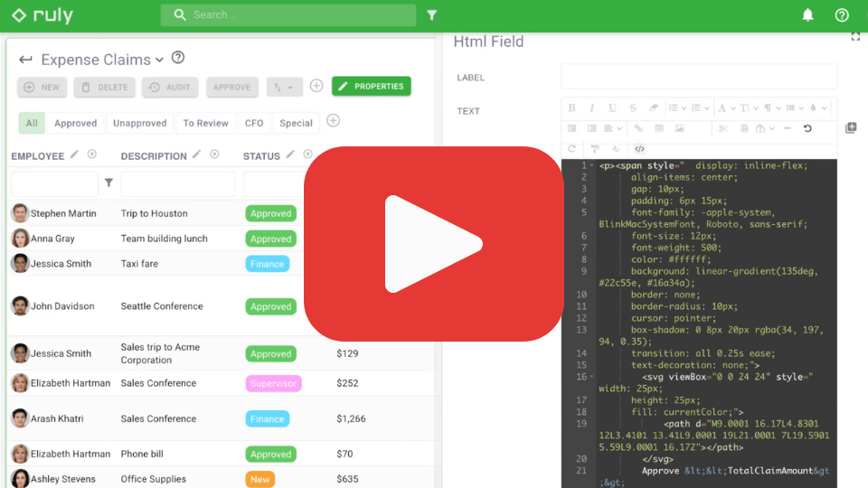Click the AUDIT button

pos(170,87)
